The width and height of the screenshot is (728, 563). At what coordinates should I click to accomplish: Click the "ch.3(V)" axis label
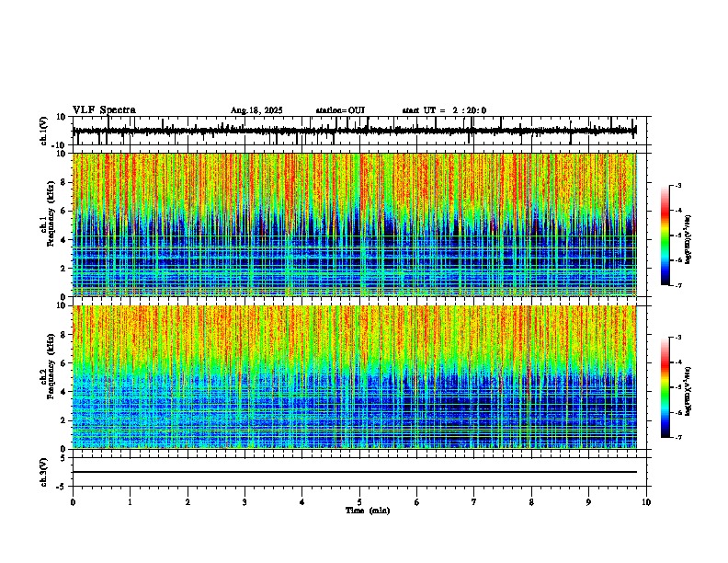[x=44, y=472]
